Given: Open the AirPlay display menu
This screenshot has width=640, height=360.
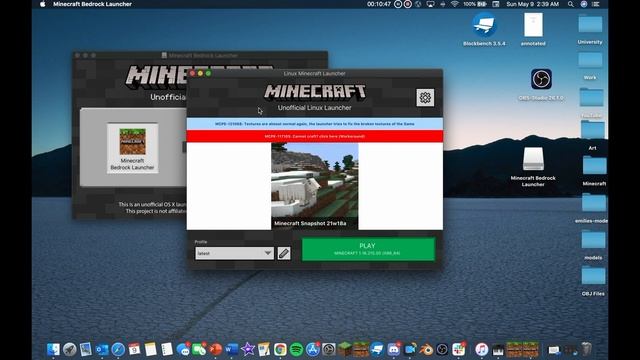Looking at the screenshot, I should (430, 4).
